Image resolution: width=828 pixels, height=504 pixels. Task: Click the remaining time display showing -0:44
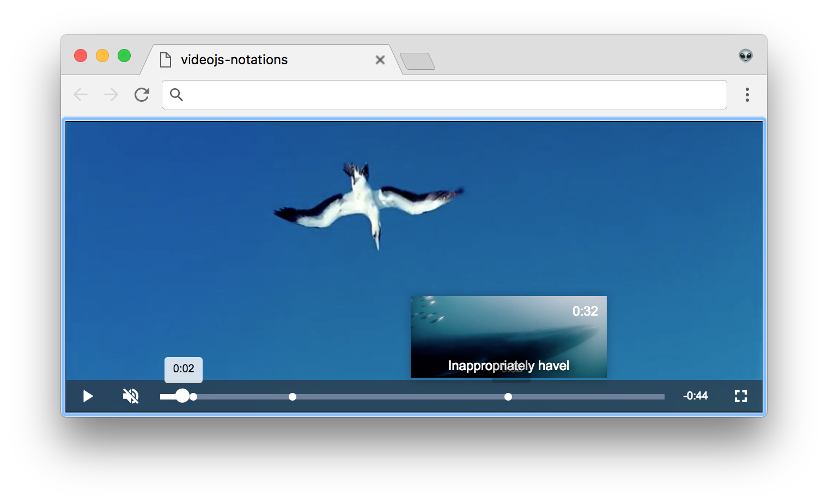695,396
